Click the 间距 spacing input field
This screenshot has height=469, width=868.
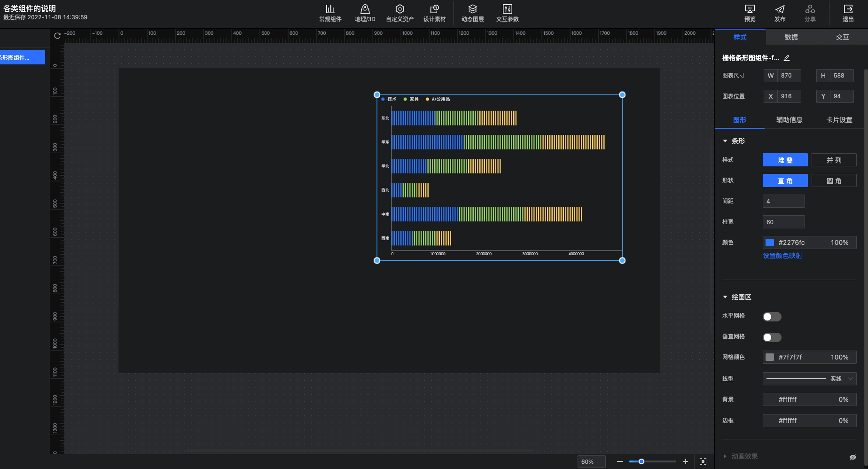point(784,201)
